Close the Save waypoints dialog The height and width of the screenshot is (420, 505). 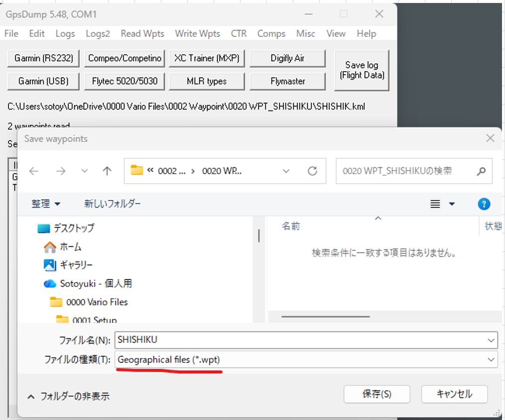[490, 139]
